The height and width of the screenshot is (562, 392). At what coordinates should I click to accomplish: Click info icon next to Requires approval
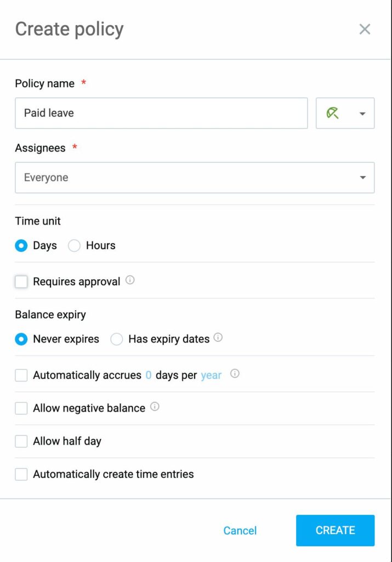(130, 280)
